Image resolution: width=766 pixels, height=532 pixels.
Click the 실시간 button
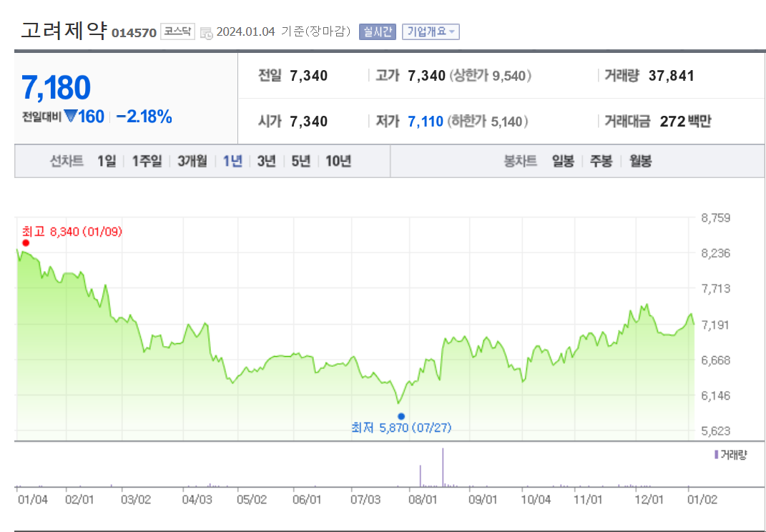(377, 31)
